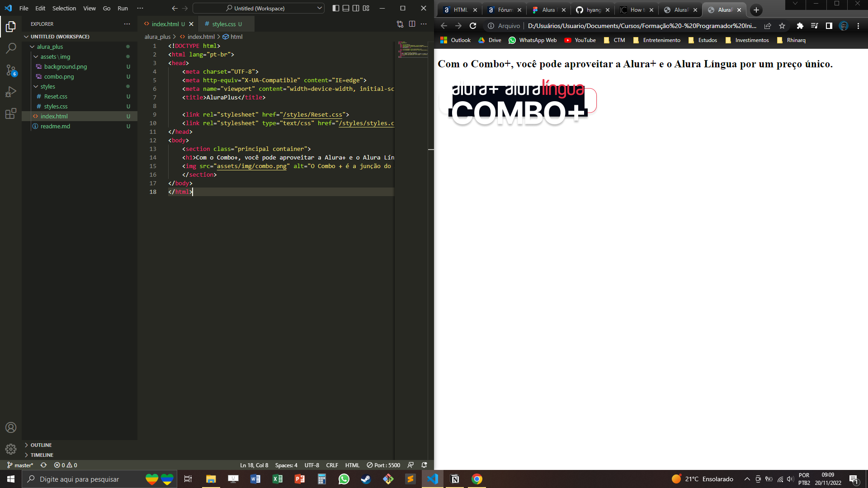The width and height of the screenshot is (868, 488).
Task: Click the UTF-8 encoding in status bar
Action: point(311,465)
